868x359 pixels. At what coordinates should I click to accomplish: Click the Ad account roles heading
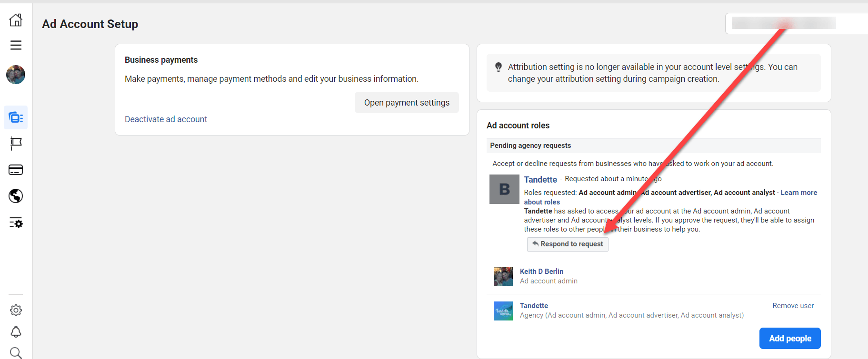[518, 126]
